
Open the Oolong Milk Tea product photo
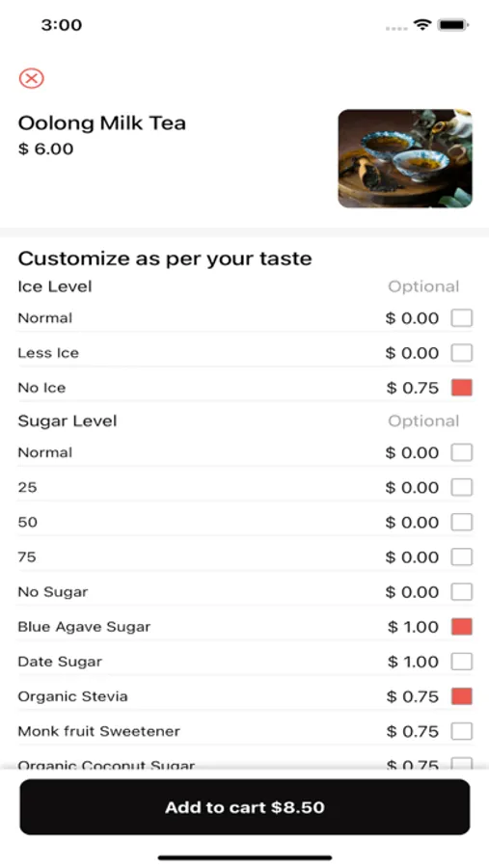click(x=405, y=158)
